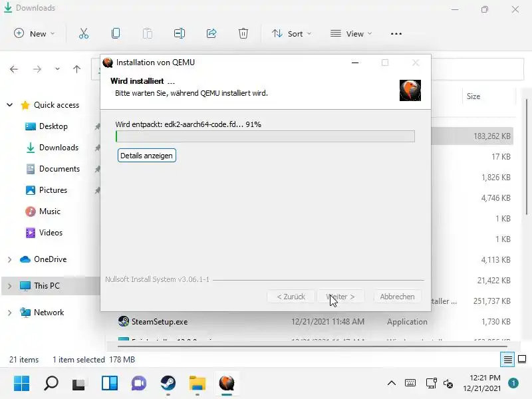Open the clock and date flyout

point(482,384)
